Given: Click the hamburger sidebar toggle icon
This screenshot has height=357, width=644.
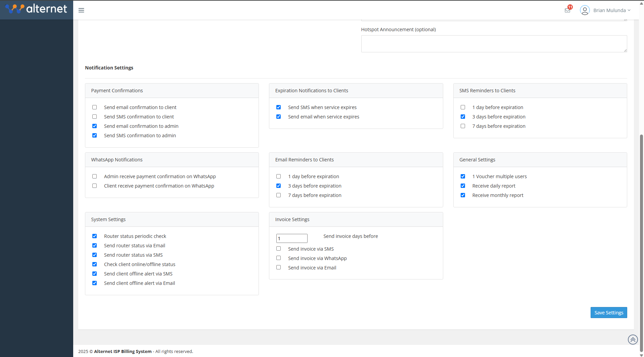Looking at the screenshot, I should pyautogui.click(x=81, y=10).
